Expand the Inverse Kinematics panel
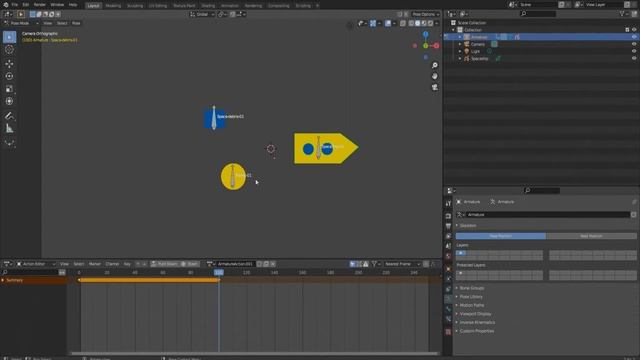The image size is (640, 360). coord(477,322)
